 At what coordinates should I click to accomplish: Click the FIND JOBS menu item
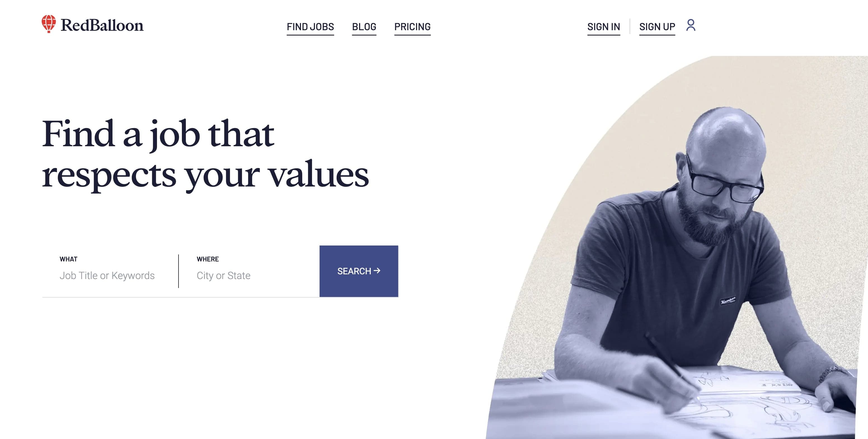click(x=310, y=26)
